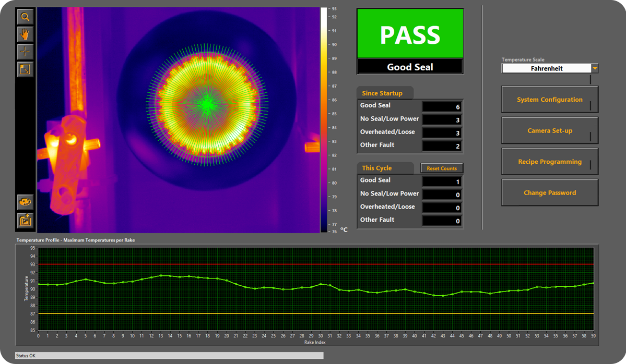Select the Hand pan tool
The height and width of the screenshot is (364, 626).
pyautogui.click(x=25, y=34)
